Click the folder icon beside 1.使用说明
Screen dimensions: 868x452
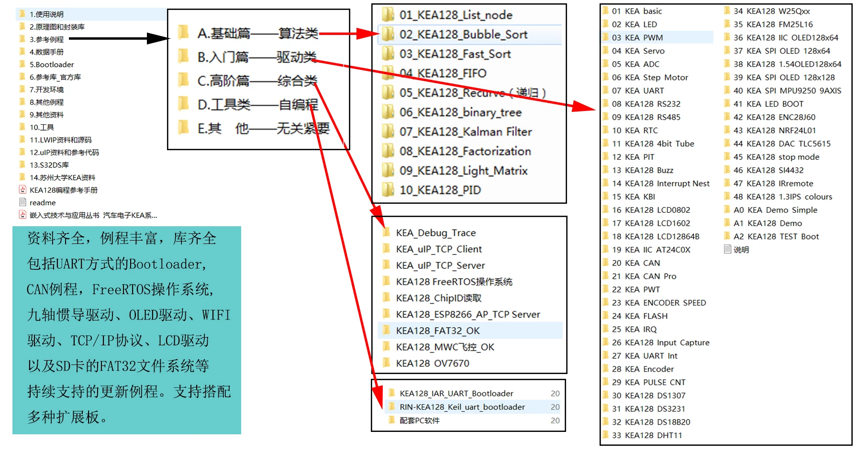click(22, 14)
